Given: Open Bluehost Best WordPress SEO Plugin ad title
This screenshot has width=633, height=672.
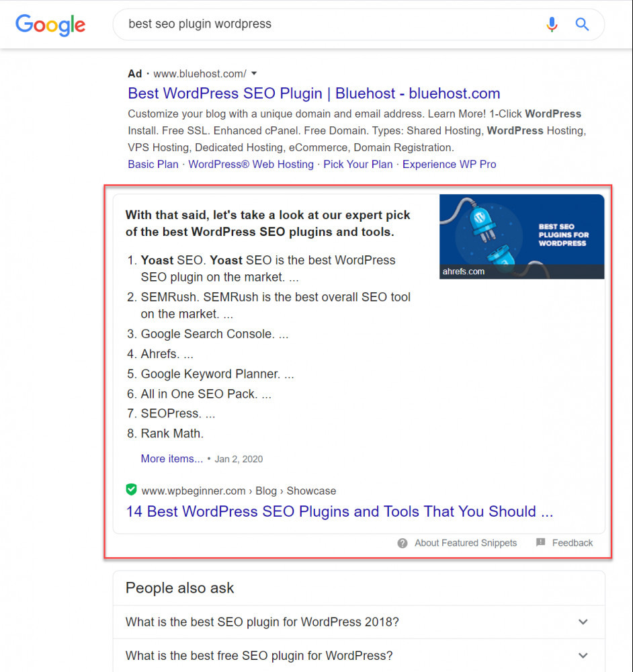Looking at the screenshot, I should (x=314, y=93).
